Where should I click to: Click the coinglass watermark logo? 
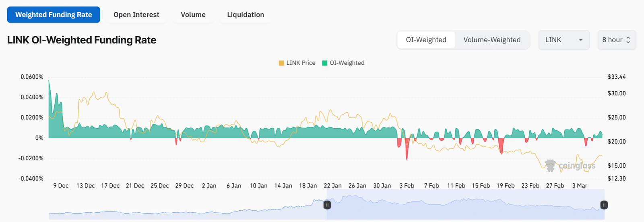550,165
